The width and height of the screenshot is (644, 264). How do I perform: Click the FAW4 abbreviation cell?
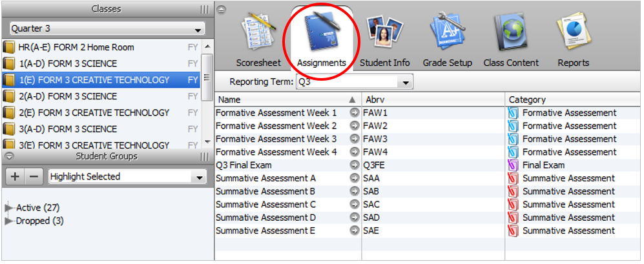(433, 152)
